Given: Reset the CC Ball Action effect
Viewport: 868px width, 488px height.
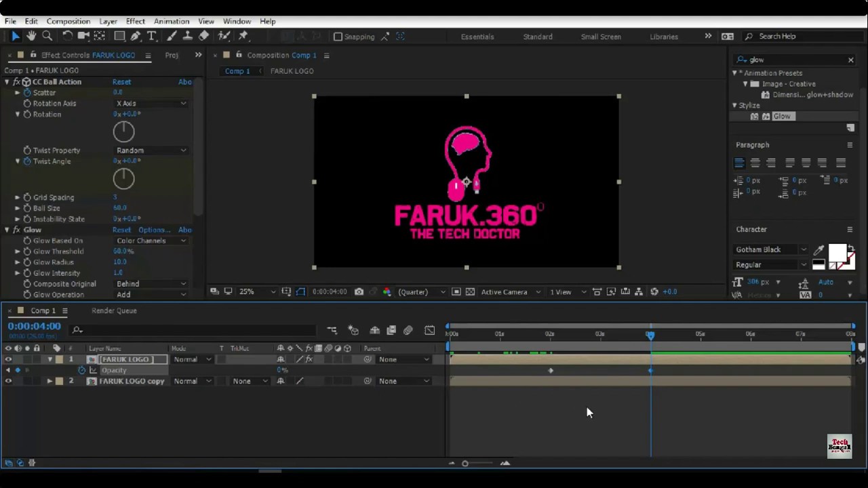Looking at the screenshot, I should click(122, 82).
